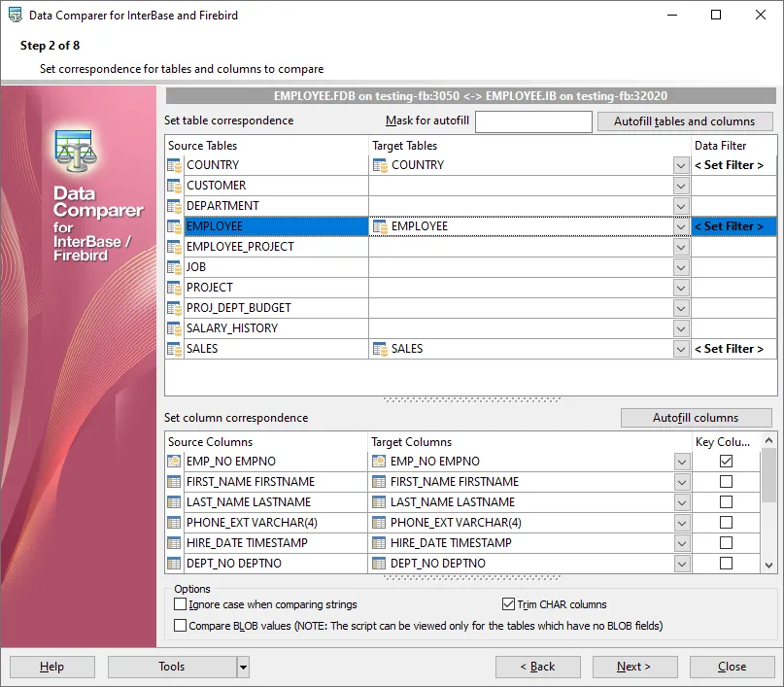Expand the Tools button dropdown arrow

click(243, 667)
